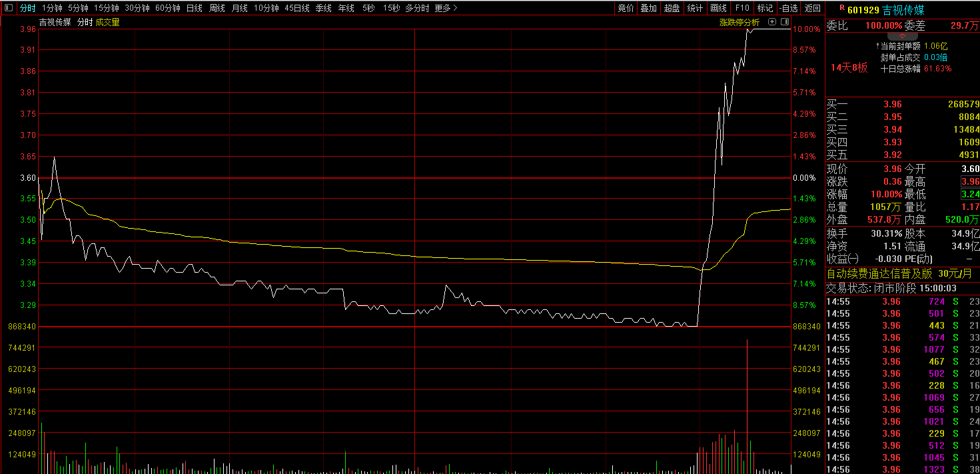Open 成交量 indicator selector
Viewport: 980px width, 474px height.
[x=108, y=22]
